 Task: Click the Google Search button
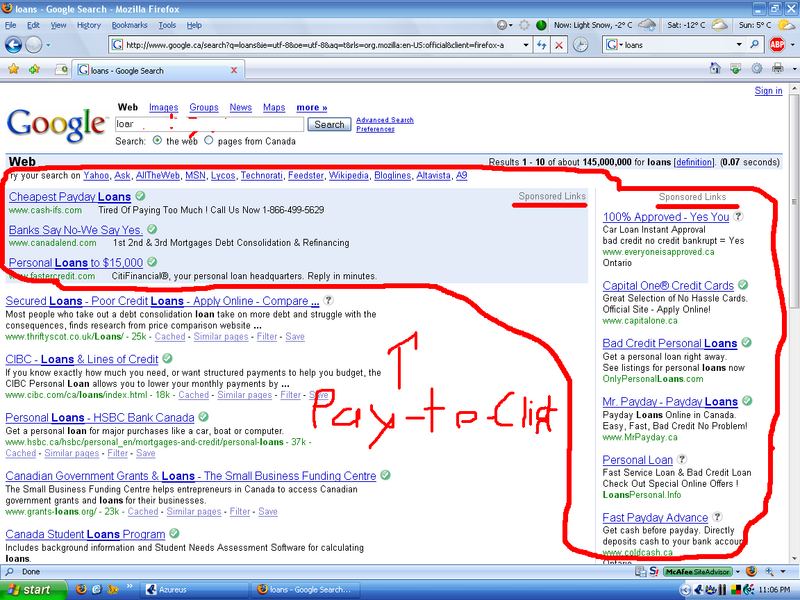point(329,124)
